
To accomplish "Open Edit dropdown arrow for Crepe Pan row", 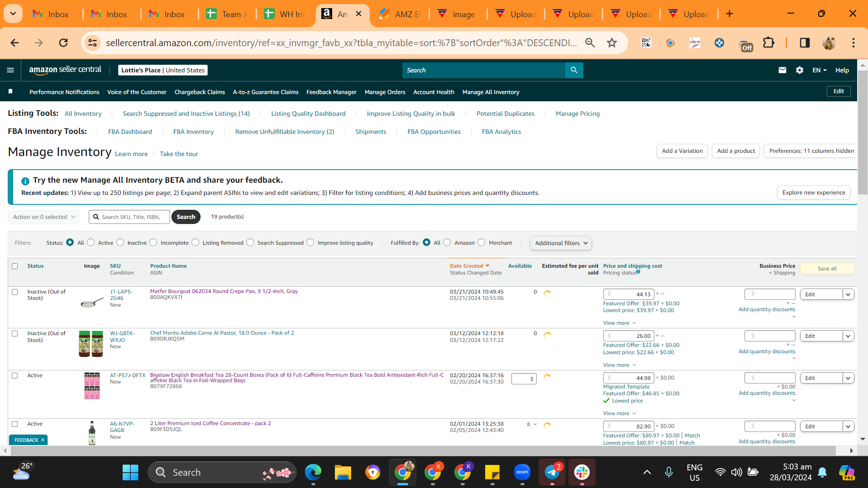I will 848,294.
